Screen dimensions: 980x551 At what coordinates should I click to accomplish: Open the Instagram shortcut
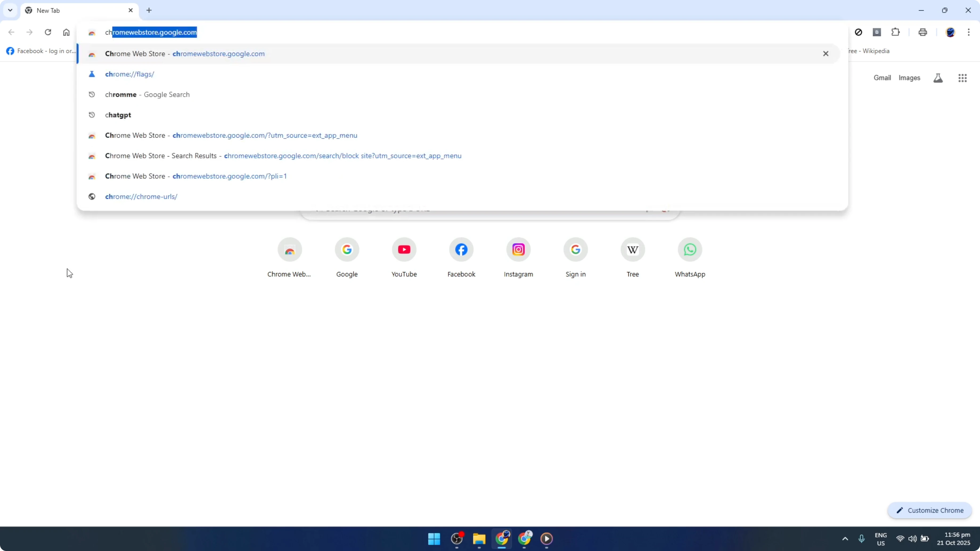518,250
